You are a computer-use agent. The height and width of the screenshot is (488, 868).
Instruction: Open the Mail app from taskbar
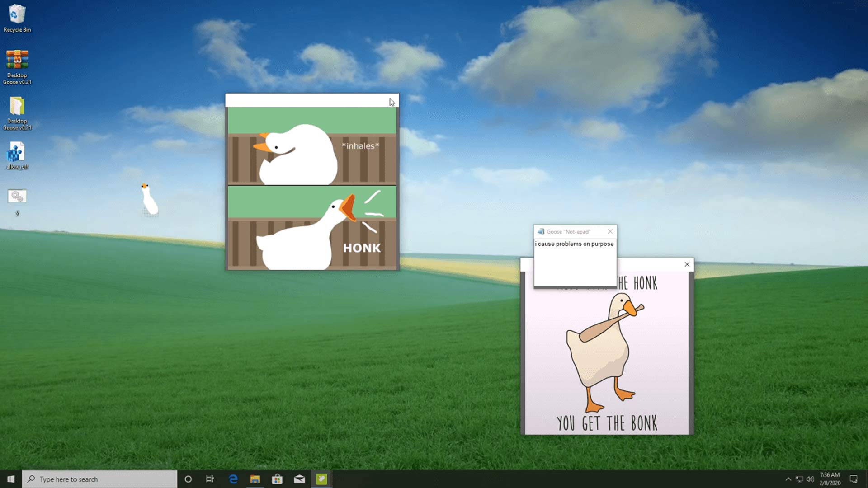click(299, 479)
